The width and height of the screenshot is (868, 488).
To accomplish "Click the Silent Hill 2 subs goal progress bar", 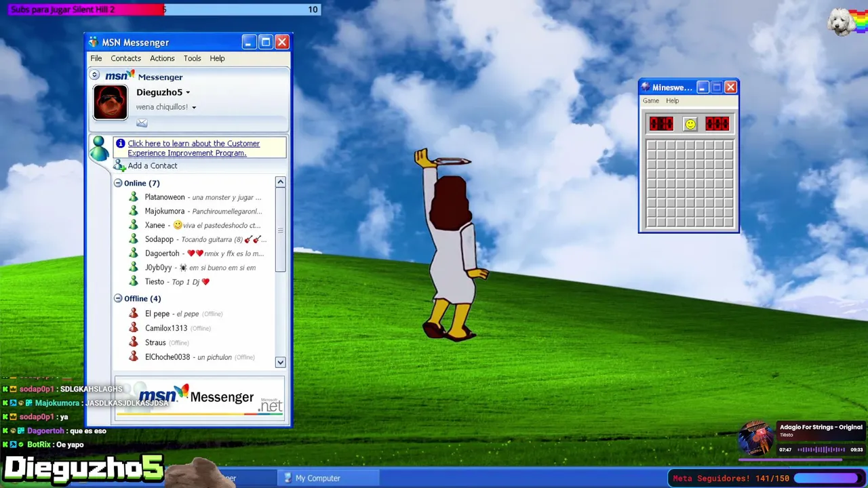I will click(x=164, y=9).
